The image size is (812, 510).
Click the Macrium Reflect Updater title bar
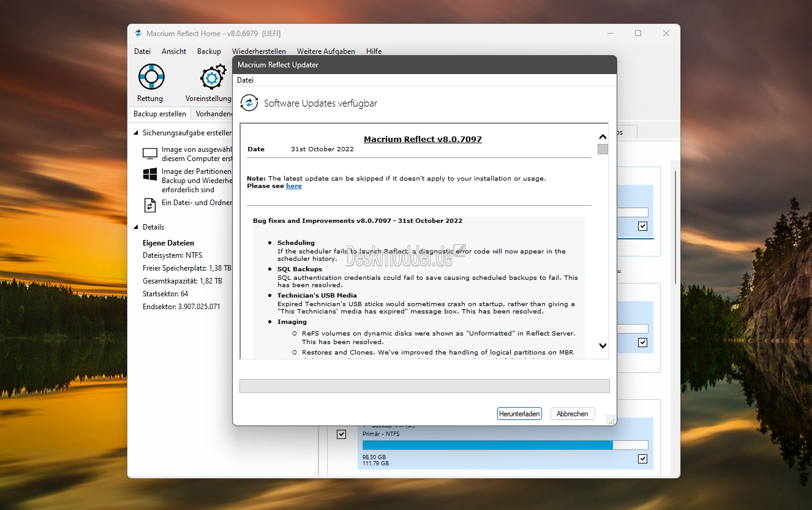424,64
